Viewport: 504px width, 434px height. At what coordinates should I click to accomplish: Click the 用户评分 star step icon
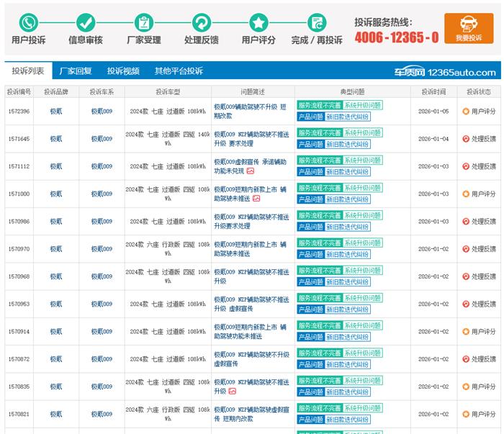pyautogui.click(x=258, y=22)
